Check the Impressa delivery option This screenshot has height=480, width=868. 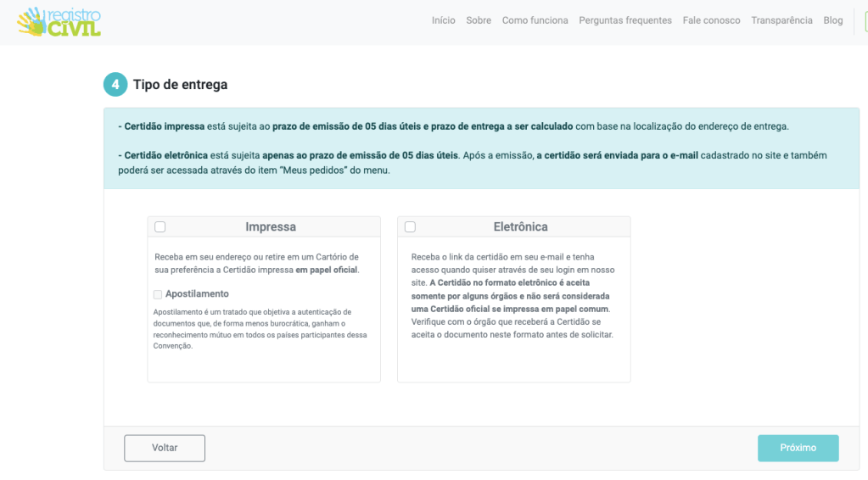[x=160, y=226]
